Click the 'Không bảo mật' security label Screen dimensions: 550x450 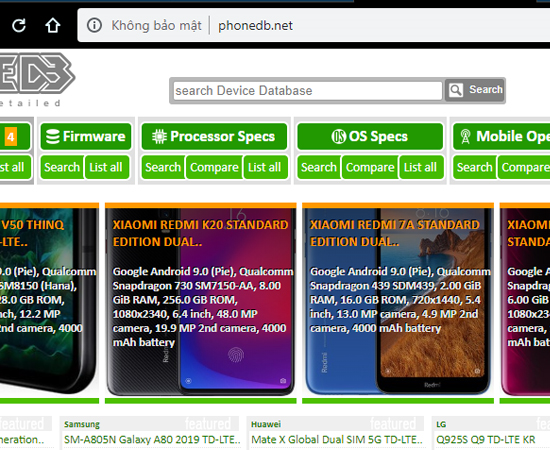[156, 26]
